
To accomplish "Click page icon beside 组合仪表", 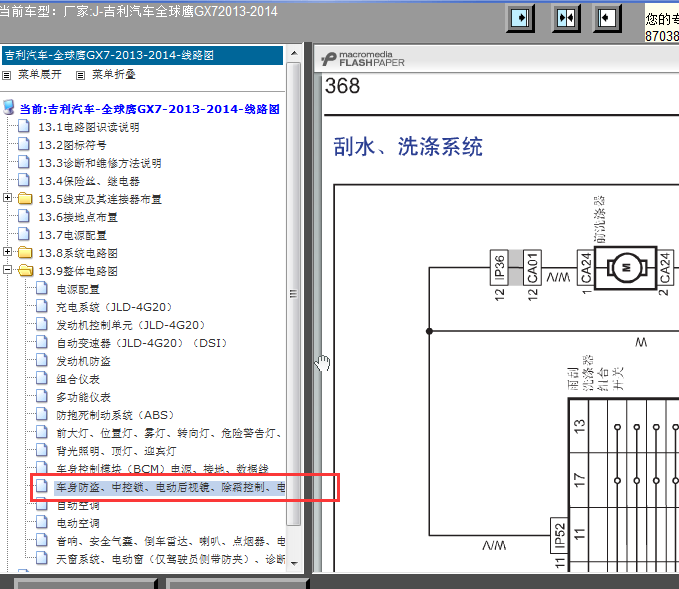I will (42, 378).
